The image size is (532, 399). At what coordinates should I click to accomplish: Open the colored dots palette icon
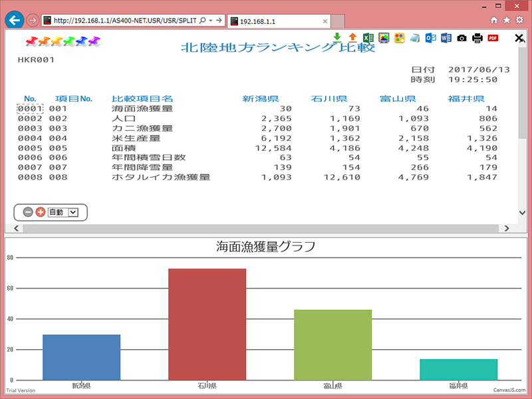coord(400,38)
